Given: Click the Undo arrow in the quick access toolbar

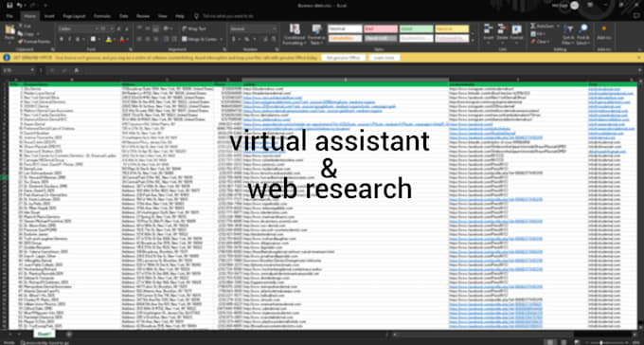Looking at the screenshot, I should (20, 6).
